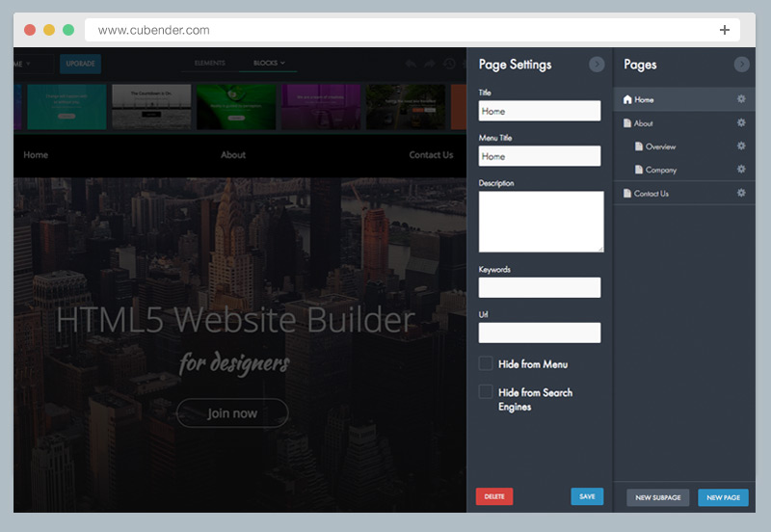Select Company subpage in Pages list
This screenshot has height=532, width=771.
(x=684, y=169)
